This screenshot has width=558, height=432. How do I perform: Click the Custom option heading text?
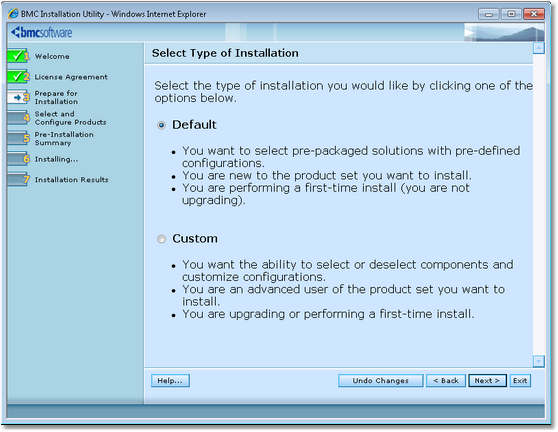pyautogui.click(x=195, y=238)
